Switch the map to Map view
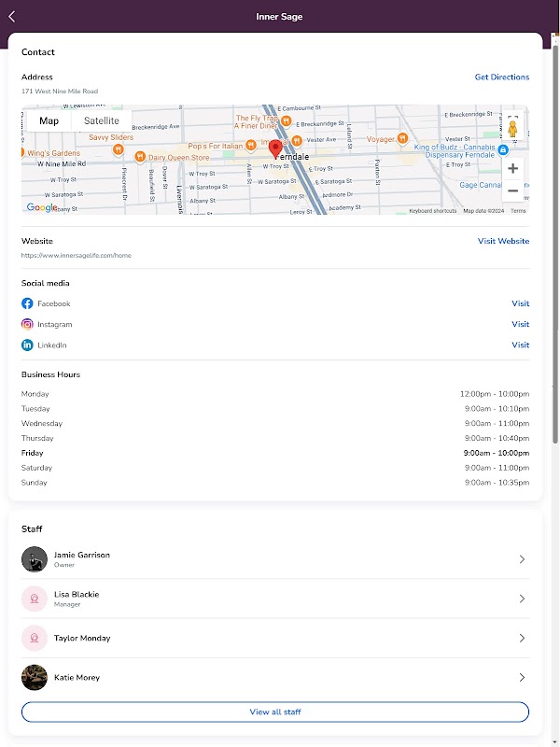The width and height of the screenshot is (560, 747). pyautogui.click(x=49, y=121)
